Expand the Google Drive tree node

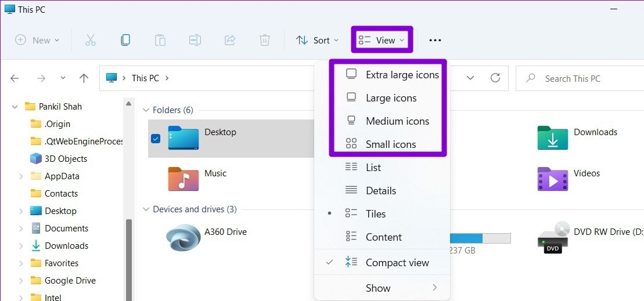tap(21, 281)
